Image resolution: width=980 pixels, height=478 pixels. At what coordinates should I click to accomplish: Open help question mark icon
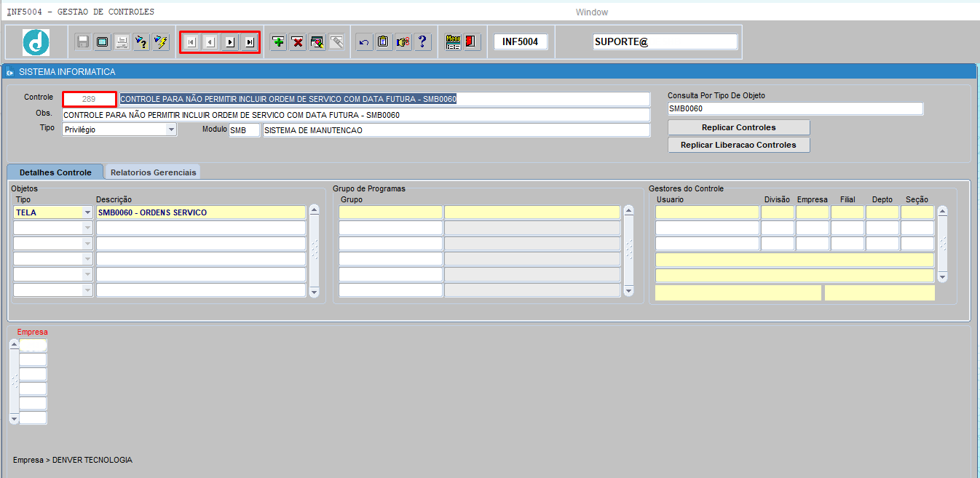pos(422,42)
